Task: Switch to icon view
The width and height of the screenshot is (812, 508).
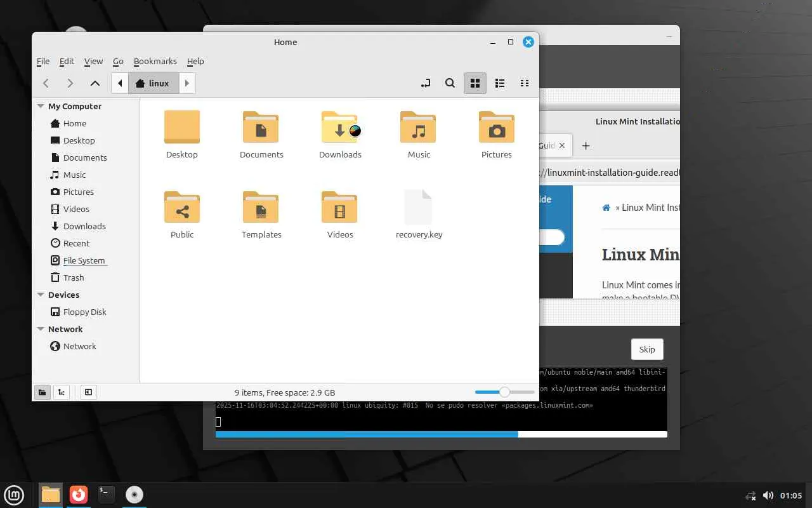Action: pos(475,83)
